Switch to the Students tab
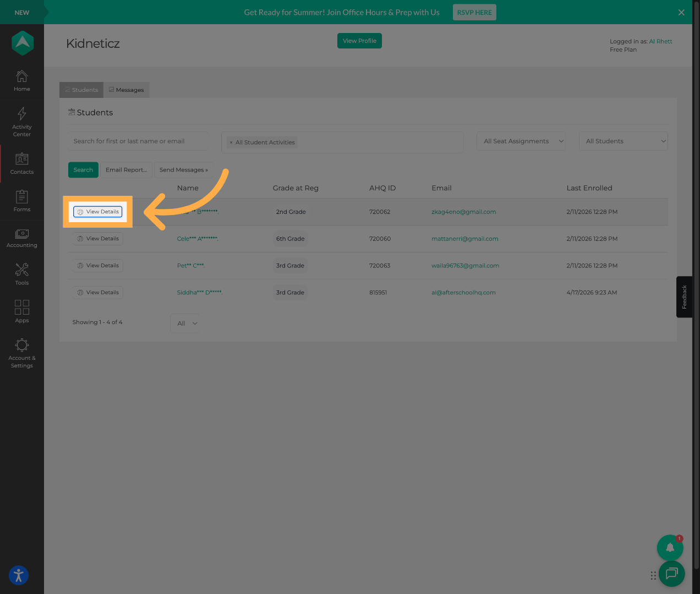Screen dimensions: 700x594 pyautogui.click(x=81, y=90)
